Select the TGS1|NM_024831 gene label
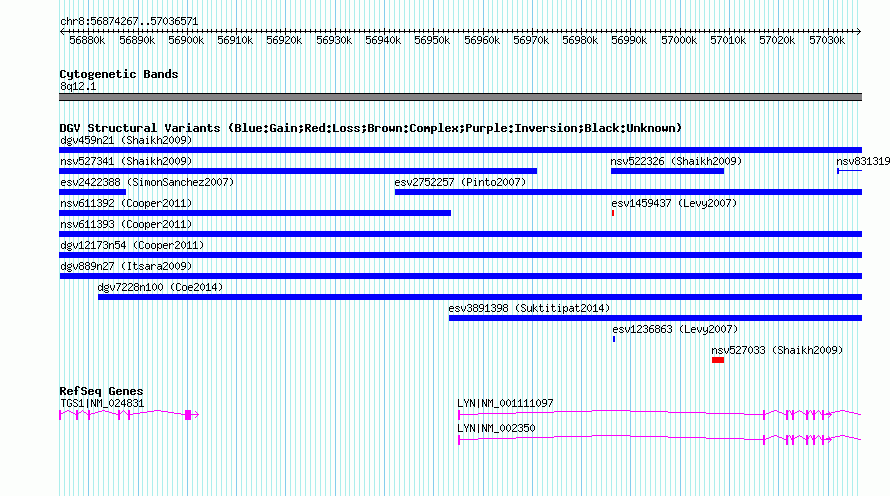Image resolution: width=890 pixels, height=496 pixels. pos(102,403)
